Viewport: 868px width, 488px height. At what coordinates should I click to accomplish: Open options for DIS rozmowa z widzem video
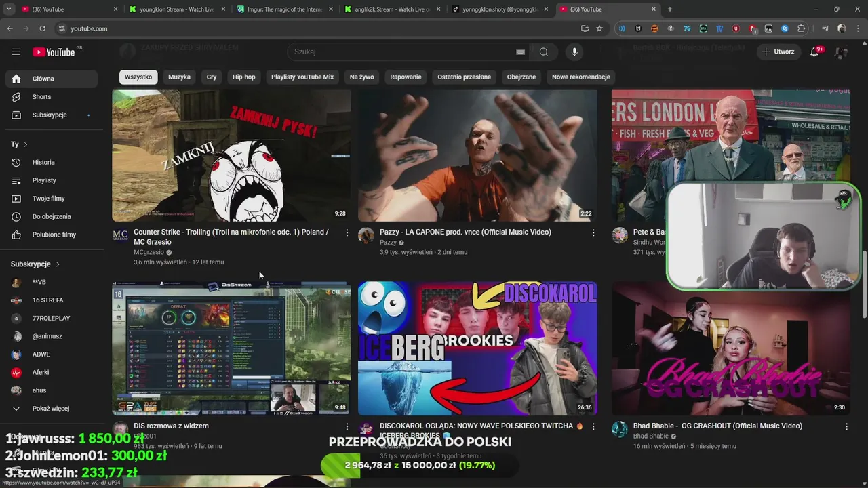coord(347,426)
